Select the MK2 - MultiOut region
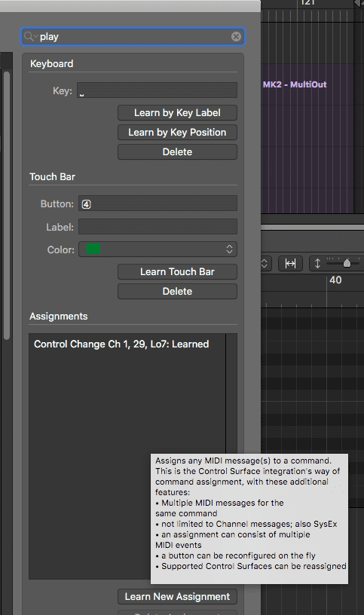This screenshot has width=364, height=615. pos(307,139)
